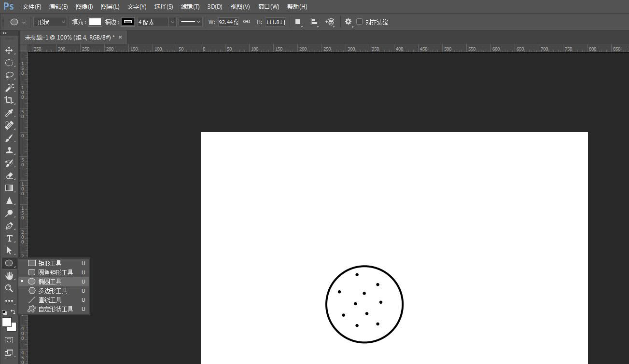
Task: Open the 形状 tool mode dropdown
Action: point(50,22)
